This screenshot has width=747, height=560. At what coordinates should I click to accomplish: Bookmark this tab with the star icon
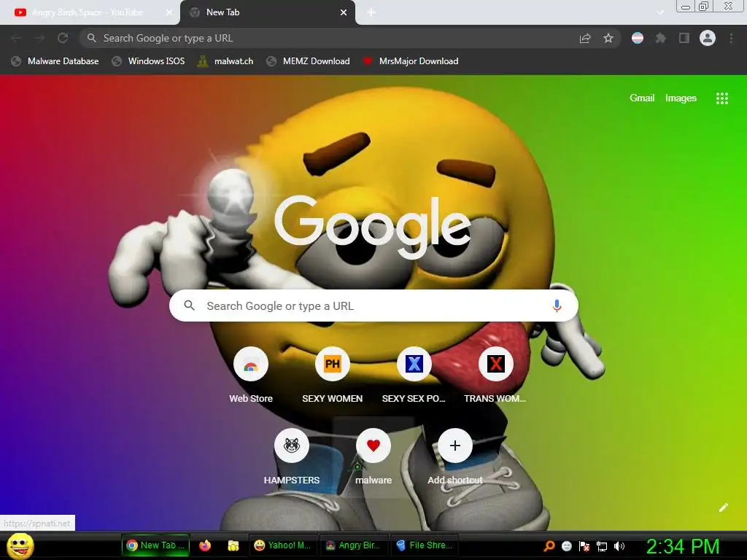coord(608,38)
